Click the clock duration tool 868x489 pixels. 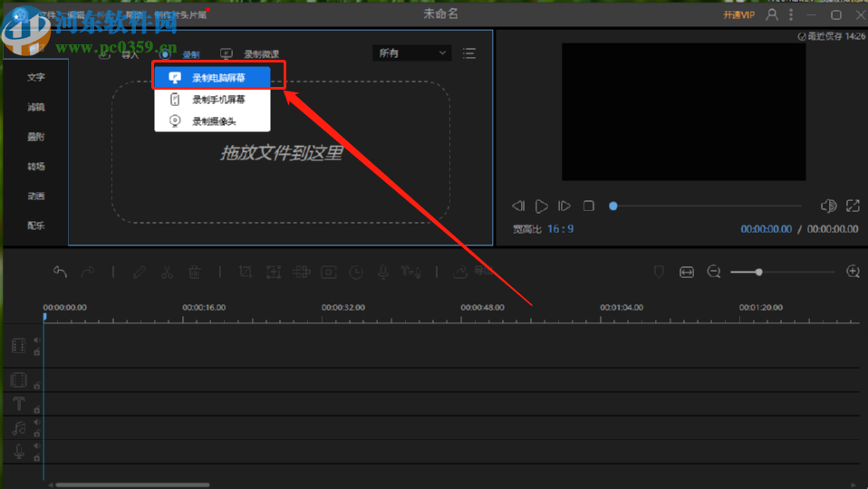pos(356,272)
